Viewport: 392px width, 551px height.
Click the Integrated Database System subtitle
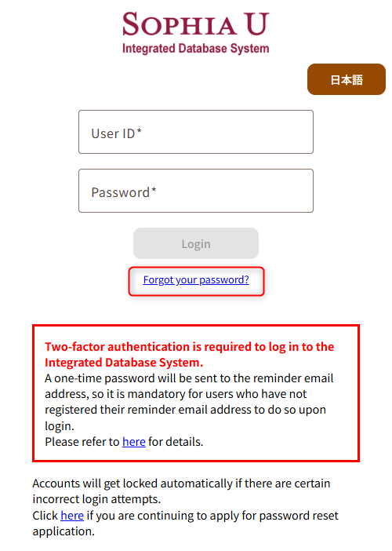[195, 49]
